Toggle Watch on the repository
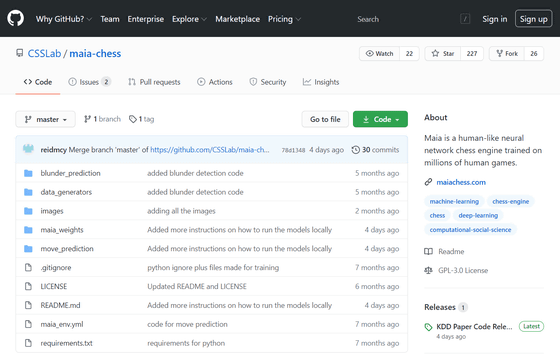 click(x=379, y=54)
